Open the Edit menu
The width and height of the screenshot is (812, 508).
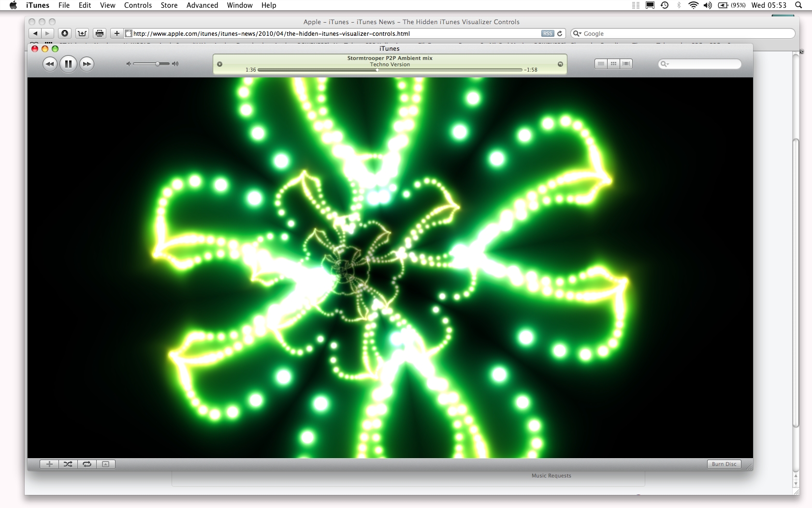click(x=85, y=5)
